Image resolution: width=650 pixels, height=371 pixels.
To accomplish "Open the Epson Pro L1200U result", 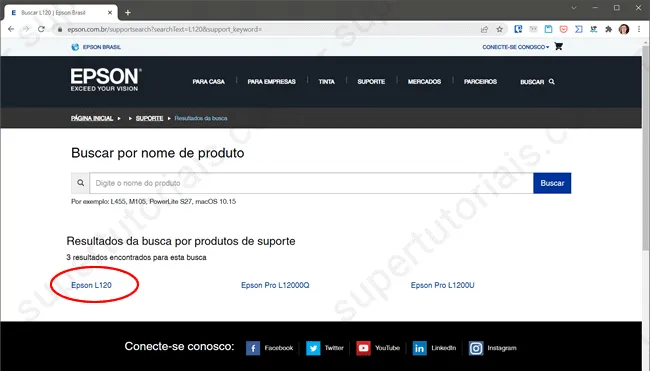I will (442, 285).
